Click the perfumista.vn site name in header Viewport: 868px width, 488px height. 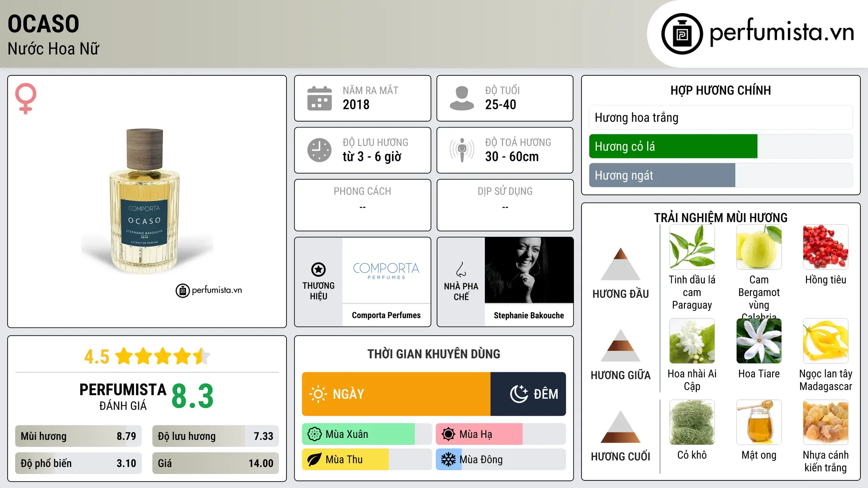click(x=782, y=32)
